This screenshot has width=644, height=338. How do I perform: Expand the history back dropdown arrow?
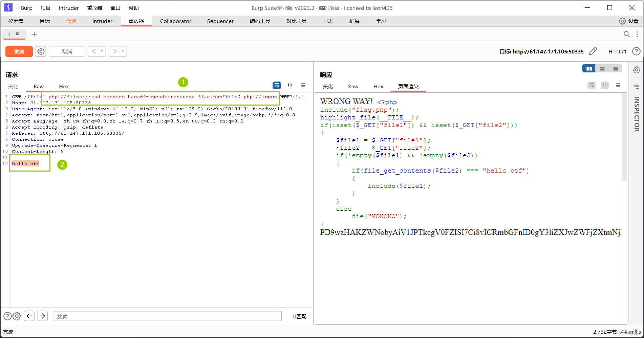point(102,51)
